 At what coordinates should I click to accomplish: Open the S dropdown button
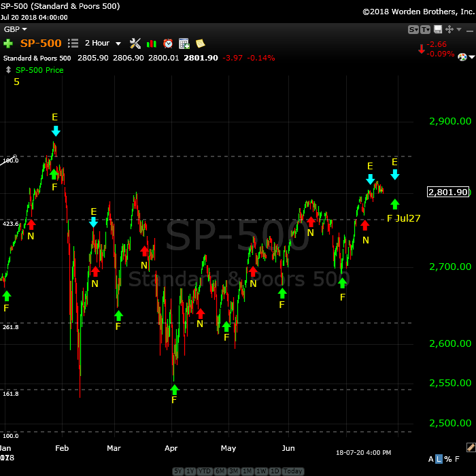point(413,29)
